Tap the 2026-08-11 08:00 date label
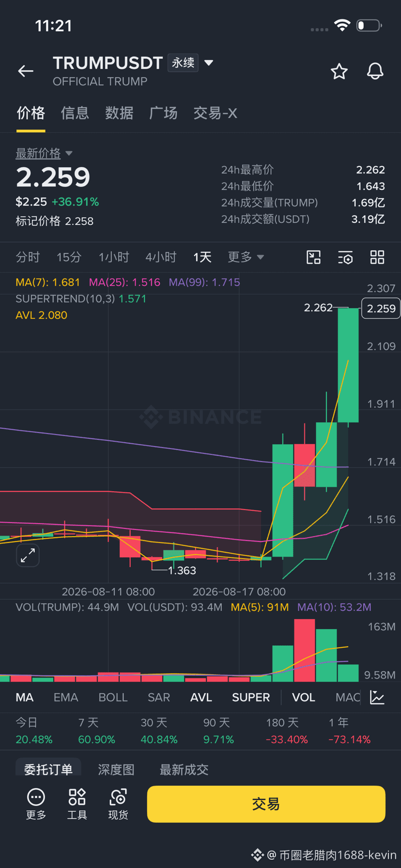The image size is (401, 868). coord(108,591)
